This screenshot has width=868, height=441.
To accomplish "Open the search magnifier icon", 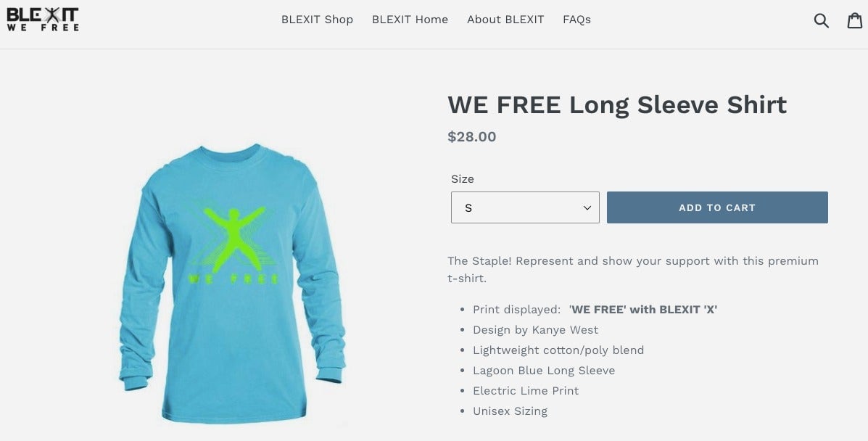I will click(821, 20).
